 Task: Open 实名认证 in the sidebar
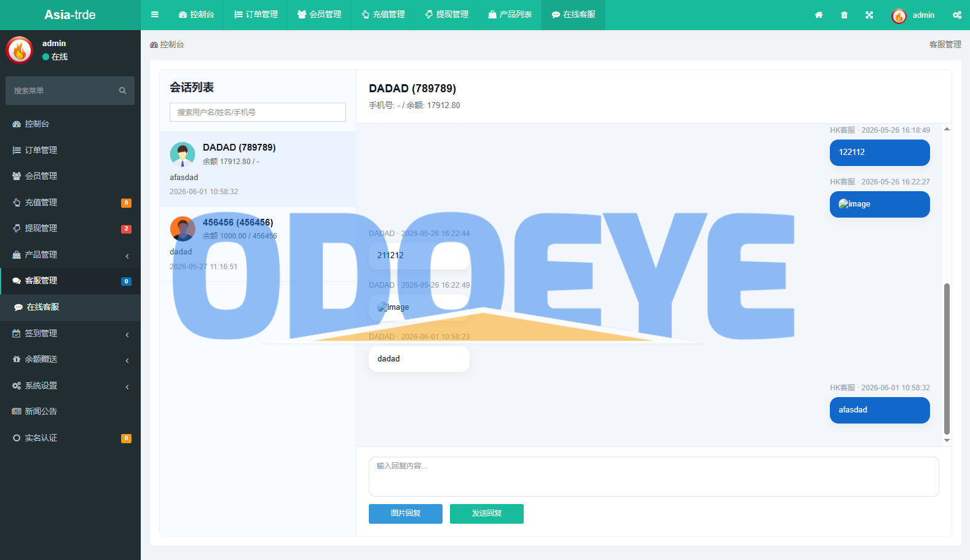(x=70, y=438)
